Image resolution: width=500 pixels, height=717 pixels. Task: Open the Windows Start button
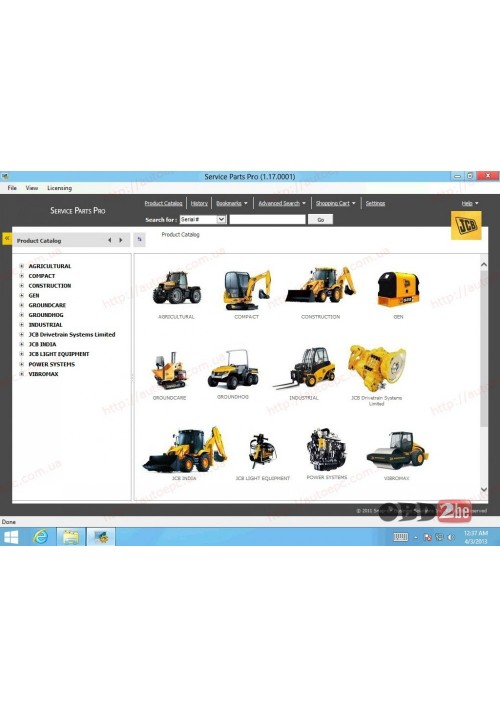(11, 537)
